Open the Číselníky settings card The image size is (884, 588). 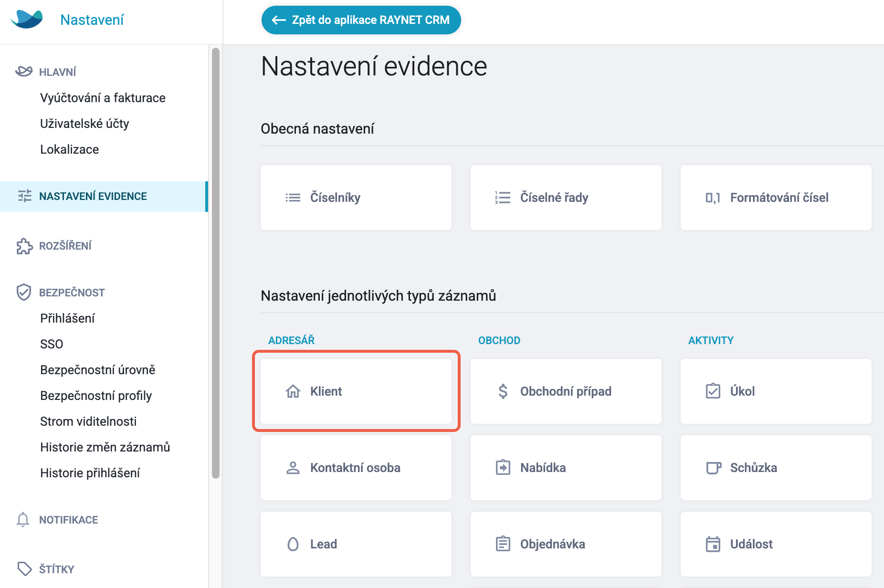coord(356,198)
